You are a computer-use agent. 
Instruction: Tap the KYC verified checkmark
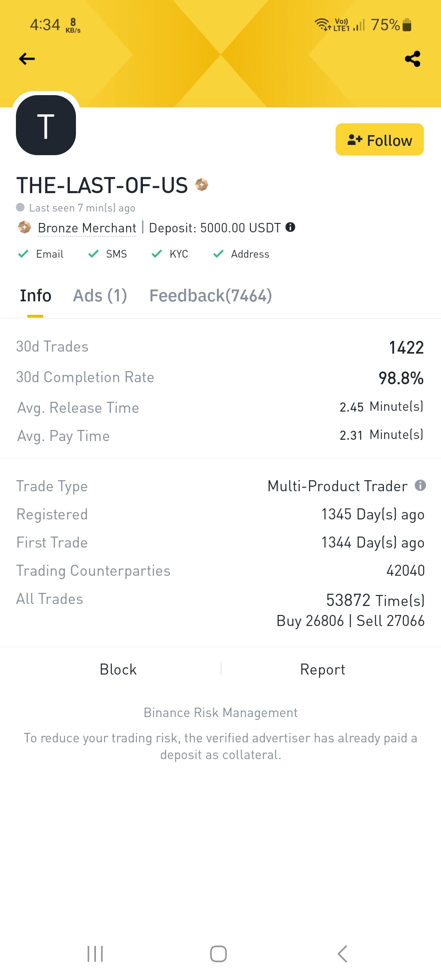point(157,254)
